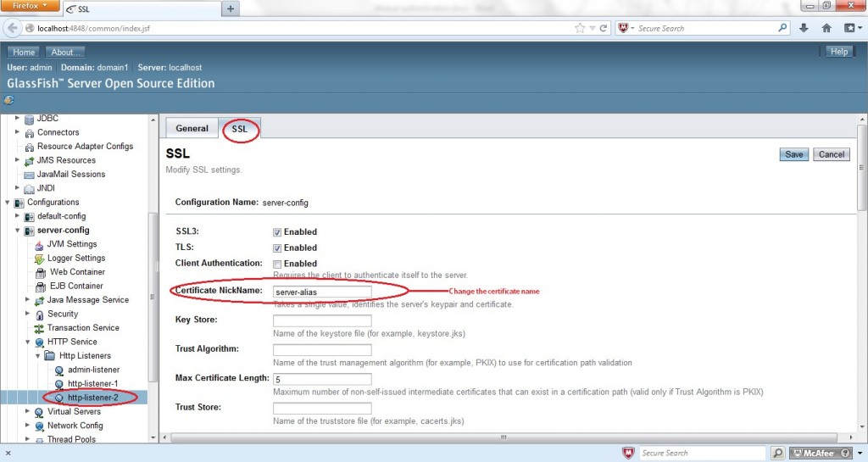Click the admin-listener icon
Image resolution: width=868 pixels, height=462 pixels.
[x=59, y=370]
